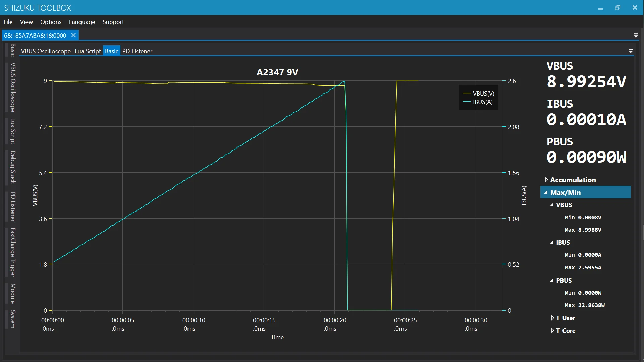Image resolution: width=644 pixels, height=362 pixels.
Task: Open FastCharge Trigger in the side strip
Action: 13,252
